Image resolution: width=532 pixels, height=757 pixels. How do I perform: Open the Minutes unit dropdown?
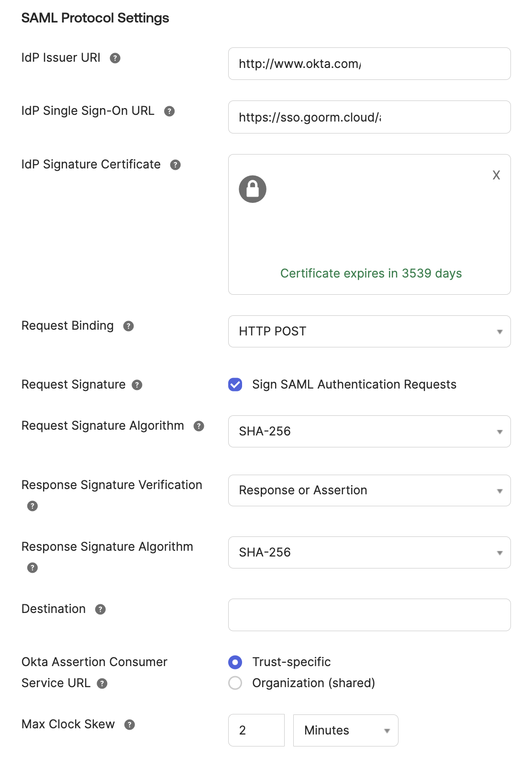point(345,730)
